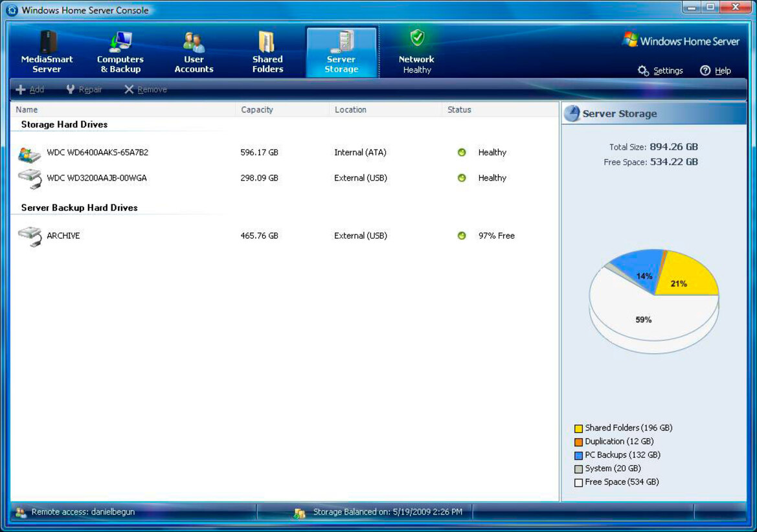Click the blue PC Backups legend swatch
The image size is (757, 532).
pos(578,456)
